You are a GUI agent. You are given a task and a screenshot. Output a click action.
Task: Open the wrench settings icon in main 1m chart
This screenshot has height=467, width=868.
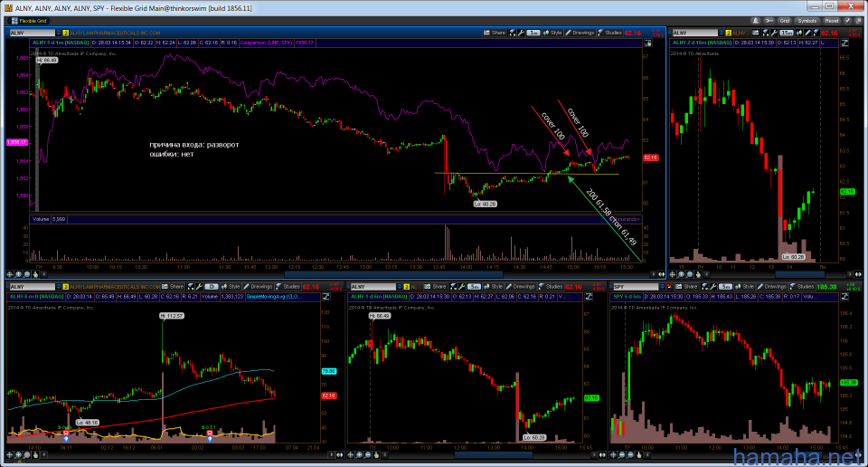pyautogui.click(x=521, y=33)
